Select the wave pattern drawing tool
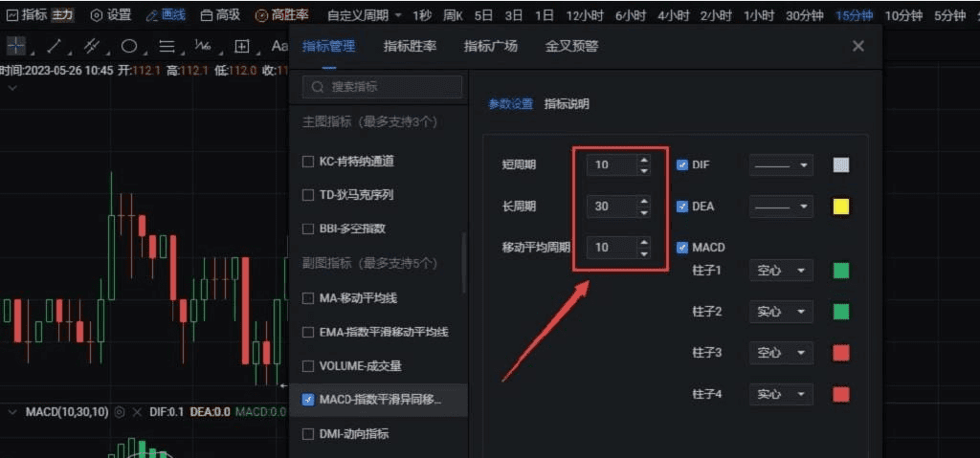This screenshot has height=458, width=980. click(x=203, y=46)
